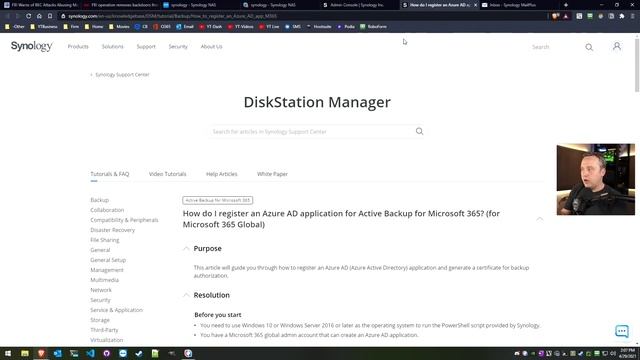This screenshot has height=360, width=640.
Task: Click the support center search magnifier icon
Action: (x=419, y=131)
